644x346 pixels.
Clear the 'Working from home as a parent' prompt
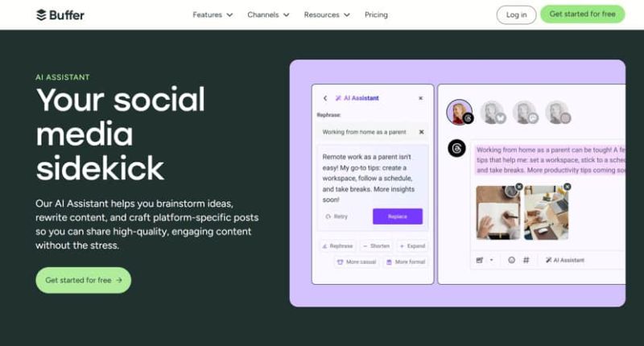[421, 132]
